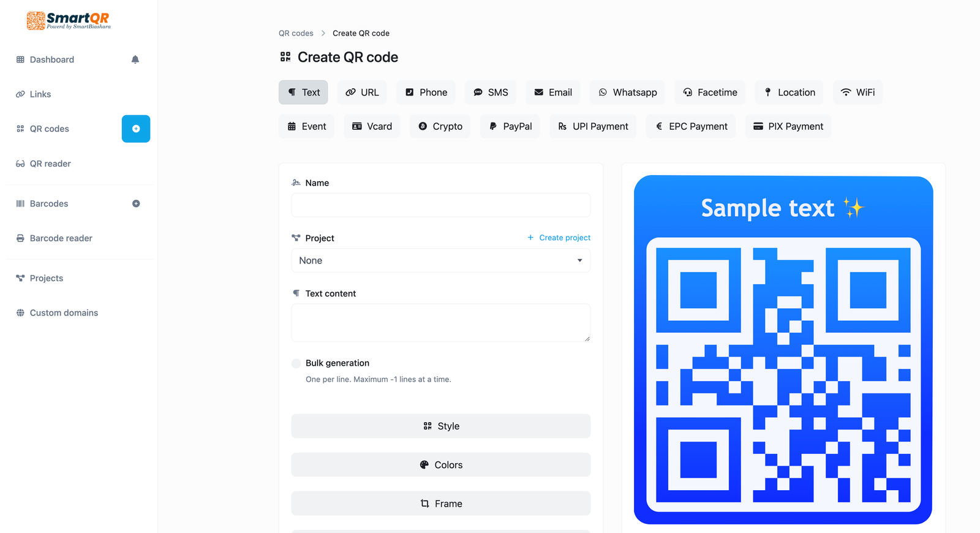The height and width of the screenshot is (533, 980).
Task: Select the Crypto QR type
Action: (x=440, y=126)
